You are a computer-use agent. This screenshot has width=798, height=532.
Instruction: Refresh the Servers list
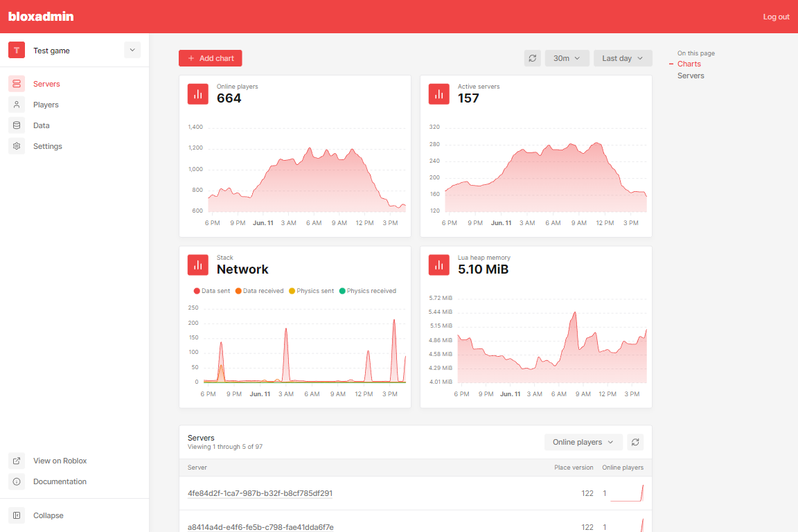coord(635,442)
